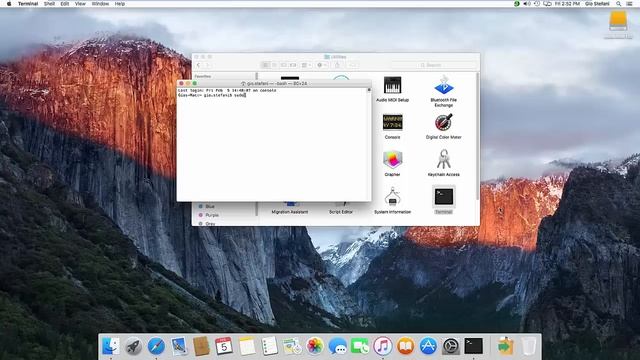640x360 pixels.
Task: Open App Store in the Dock
Action: (428, 346)
